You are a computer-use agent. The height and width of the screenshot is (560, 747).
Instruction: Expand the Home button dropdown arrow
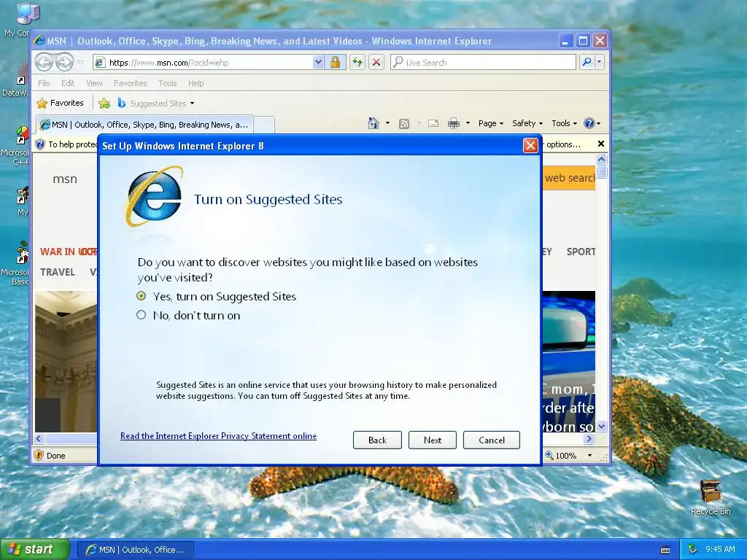pos(387,123)
